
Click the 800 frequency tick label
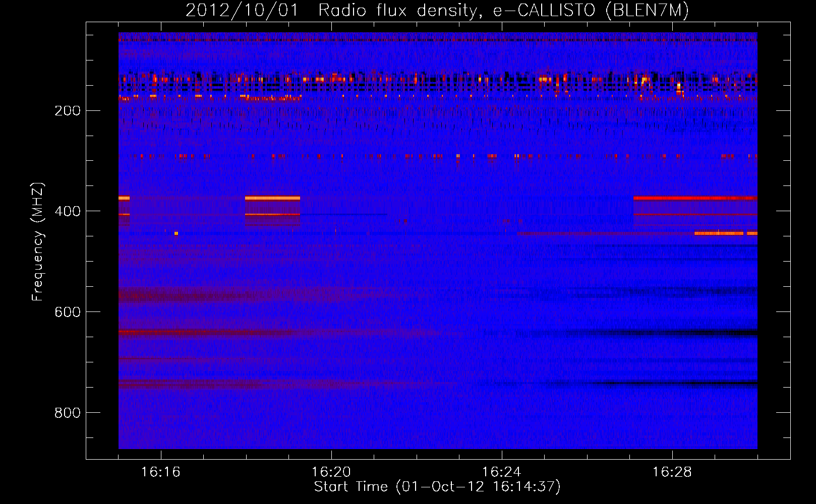[68, 413]
